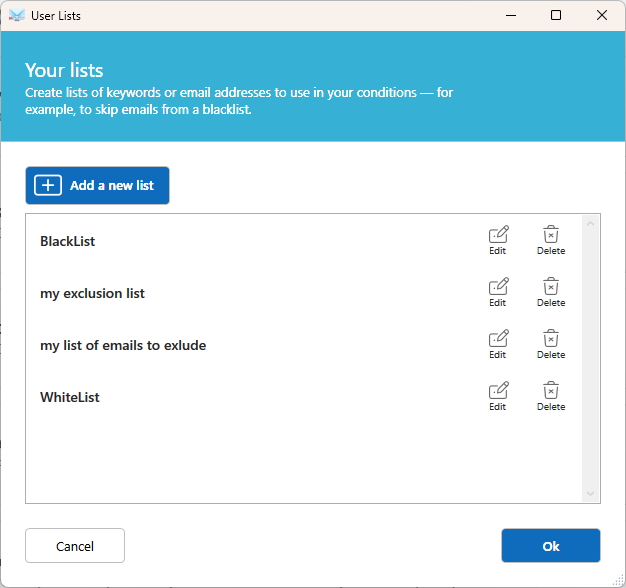626x588 pixels.
Task: Maximize the User Lists window
Action: pyautogui.click(x=556, y=16)
